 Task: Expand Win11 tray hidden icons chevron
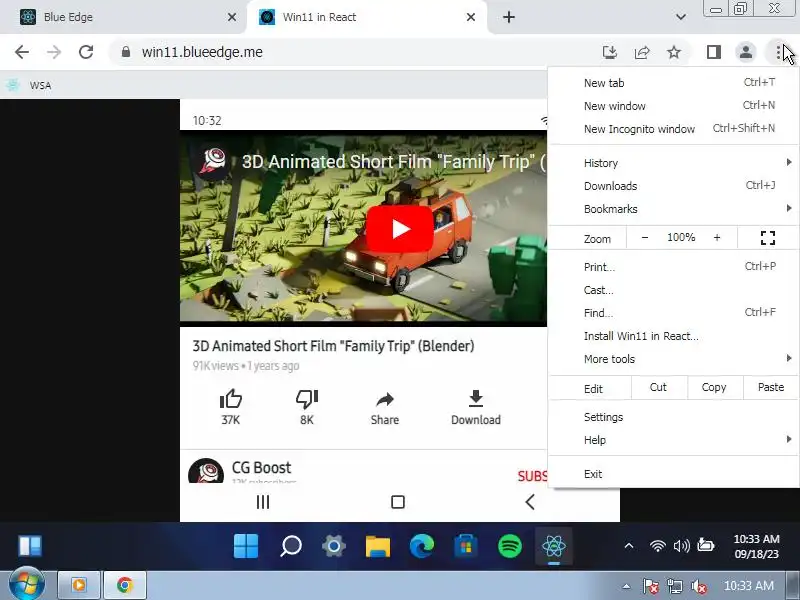pyautogui.click(x=629, y=546)
